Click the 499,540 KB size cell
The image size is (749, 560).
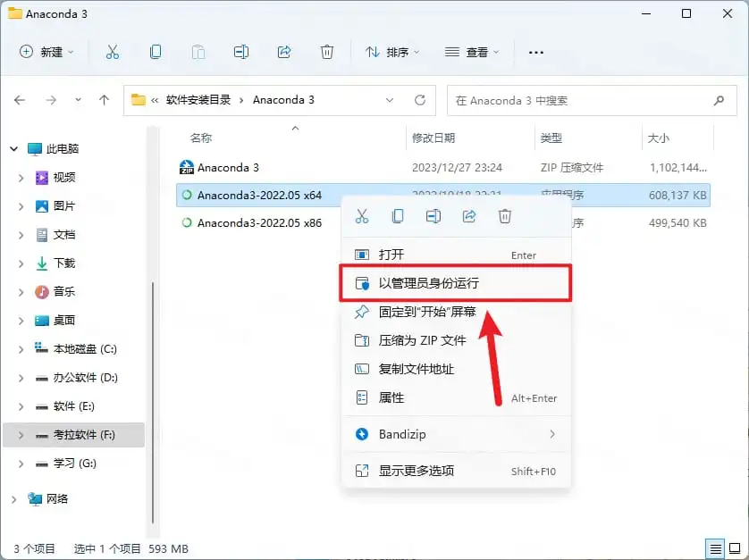[x=677, y=223]
